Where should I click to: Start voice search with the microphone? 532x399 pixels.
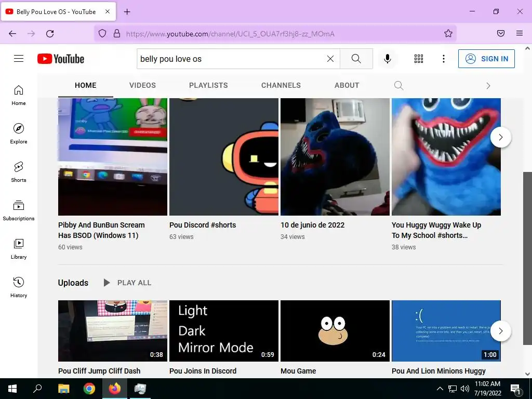point(388,59)
